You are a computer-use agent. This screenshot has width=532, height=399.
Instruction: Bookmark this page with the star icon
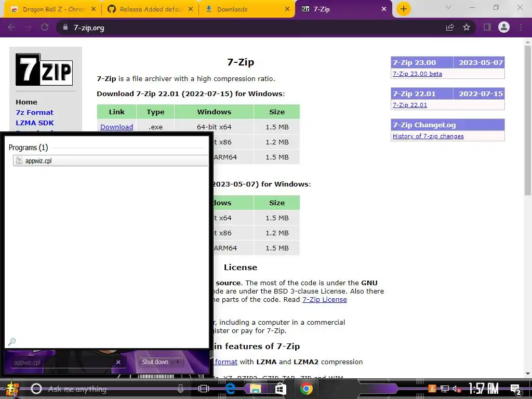[x=467, y=27]
